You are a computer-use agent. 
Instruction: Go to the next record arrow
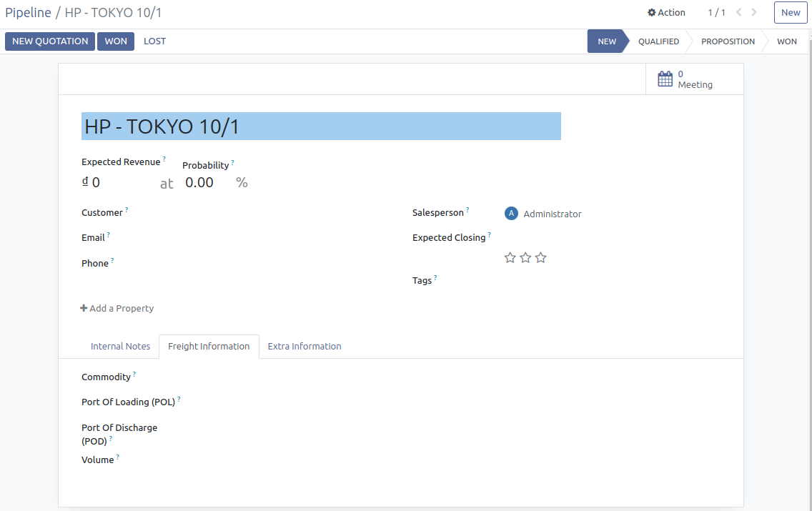tap(754, 12)
